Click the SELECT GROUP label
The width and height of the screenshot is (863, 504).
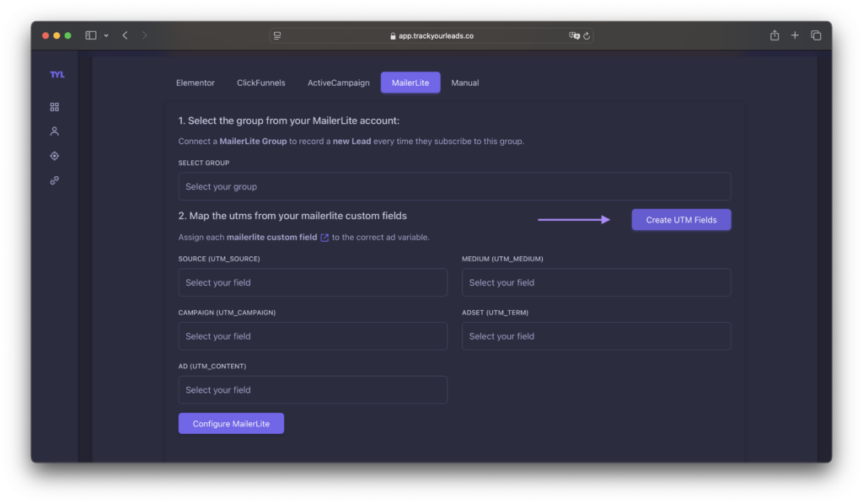204,163
